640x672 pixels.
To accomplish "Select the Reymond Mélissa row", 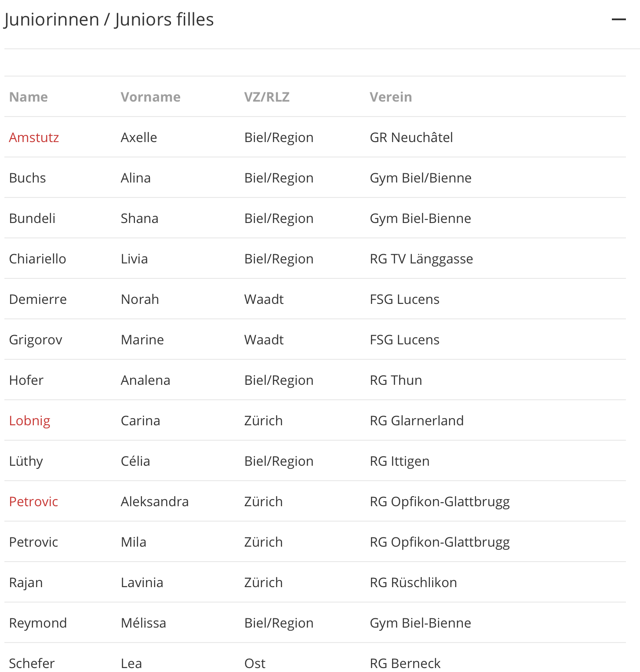I will tap(315, 623).
